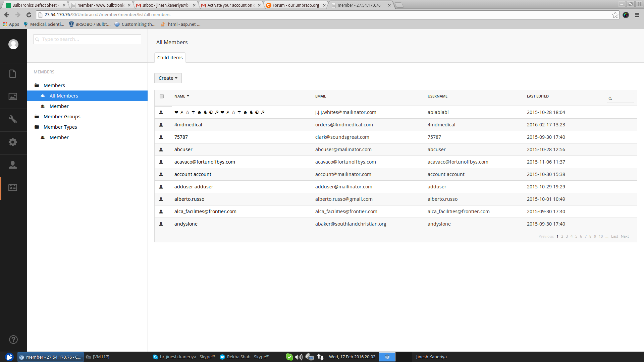644x362 pixels.
Task: Open member 75787 name link
Action: [x=181, y=137]
